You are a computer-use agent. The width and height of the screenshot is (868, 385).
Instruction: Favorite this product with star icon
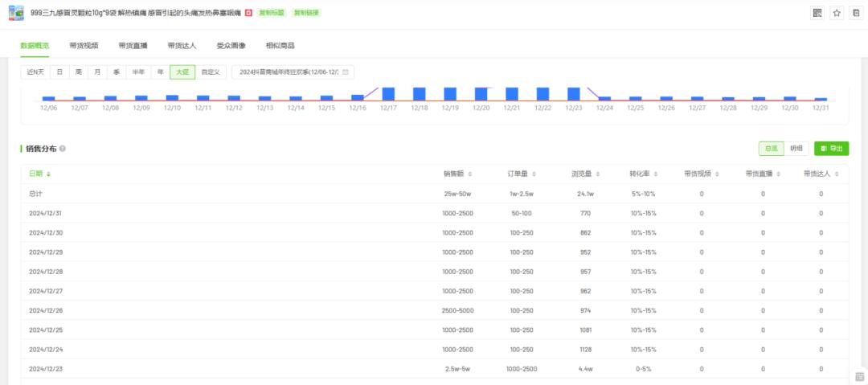click(837, 14)
